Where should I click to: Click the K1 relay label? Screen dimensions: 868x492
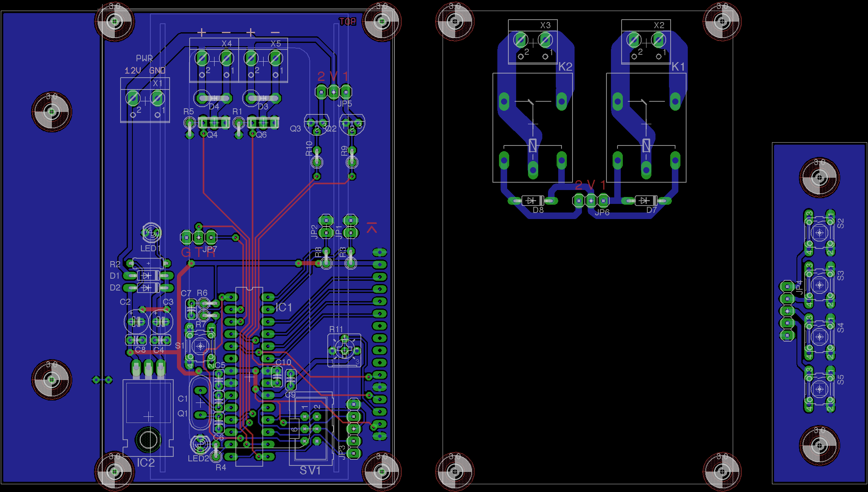point(678,67)
